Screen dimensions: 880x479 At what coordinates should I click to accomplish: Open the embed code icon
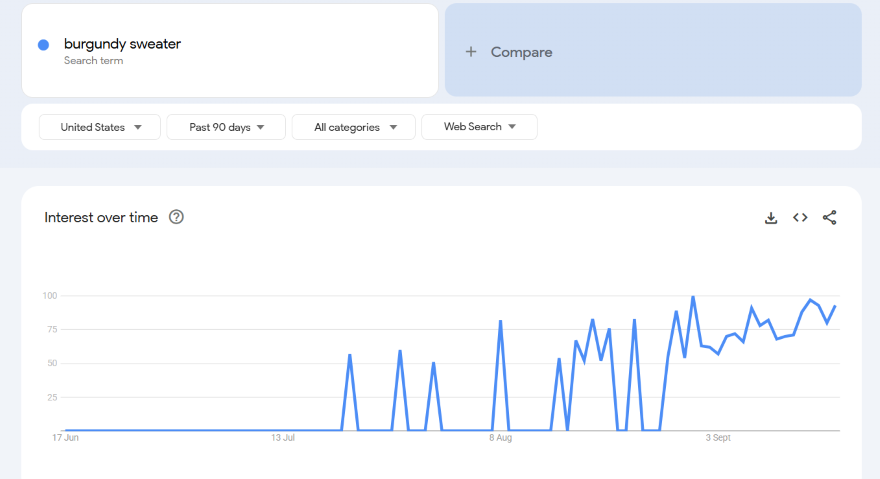pos(800,218)
